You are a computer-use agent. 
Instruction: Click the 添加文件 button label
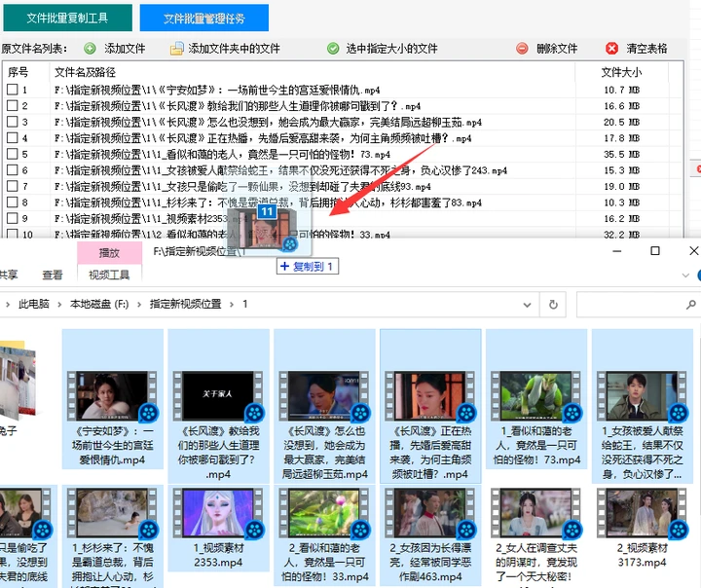[x=125, y=49]
